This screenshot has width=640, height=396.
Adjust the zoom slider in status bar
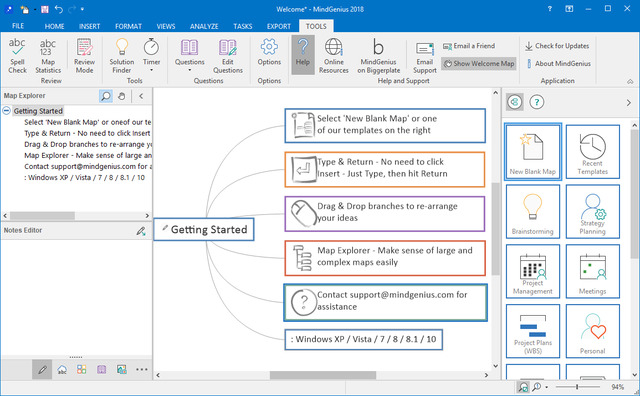(577, 387)
